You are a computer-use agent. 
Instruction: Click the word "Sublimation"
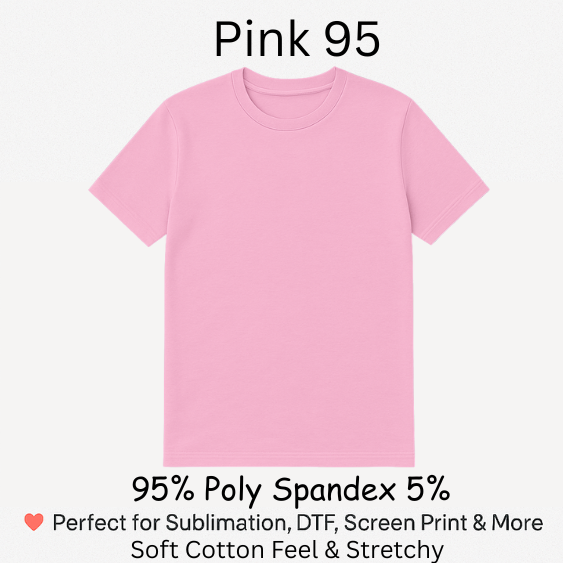pyautogui.click(x=229, y=523)
